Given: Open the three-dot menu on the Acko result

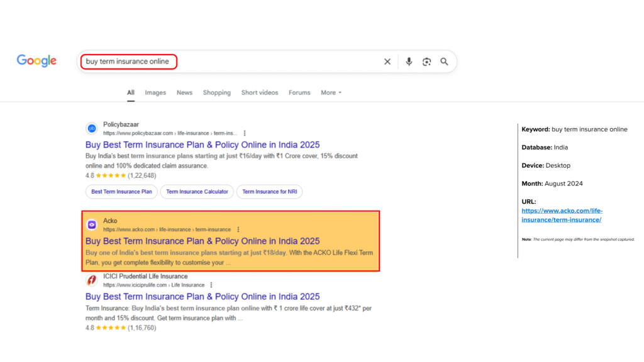Looking at the screenshot, I should tap(238, 230).
